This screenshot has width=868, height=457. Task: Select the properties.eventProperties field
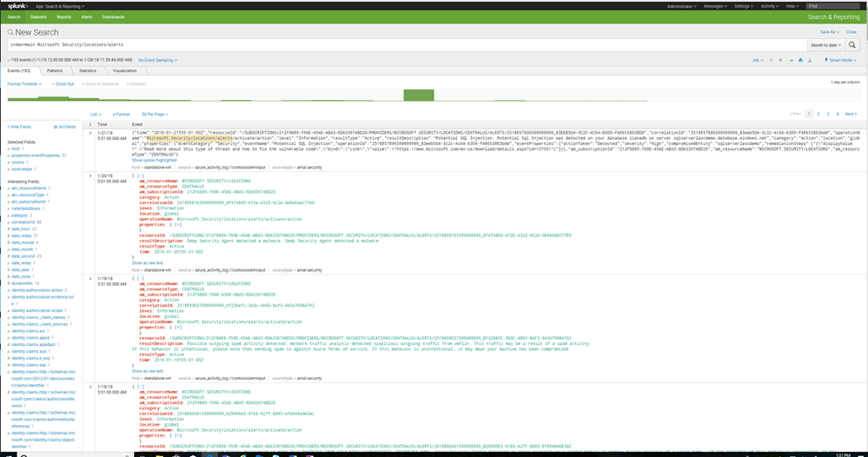36,156
